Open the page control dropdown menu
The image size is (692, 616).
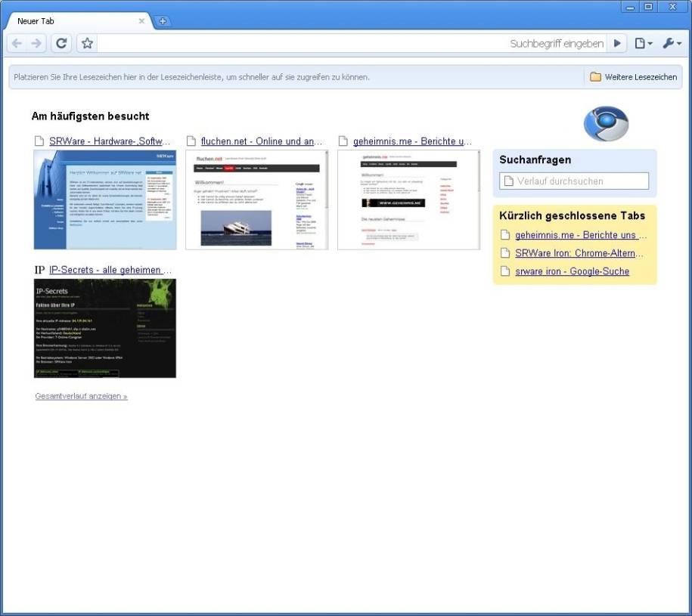642,43
